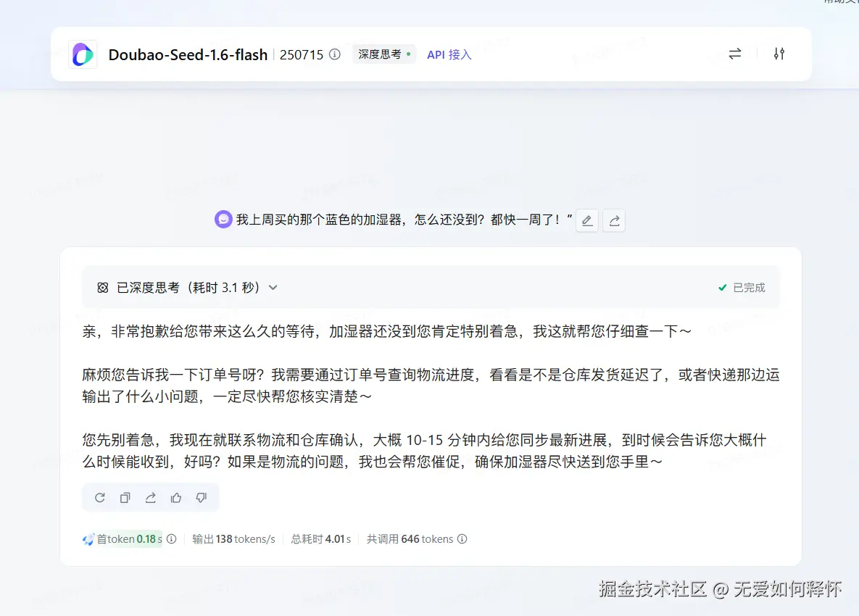859x616 pixels.
Task: Click the version number 250715
Action: coord(302,55)
